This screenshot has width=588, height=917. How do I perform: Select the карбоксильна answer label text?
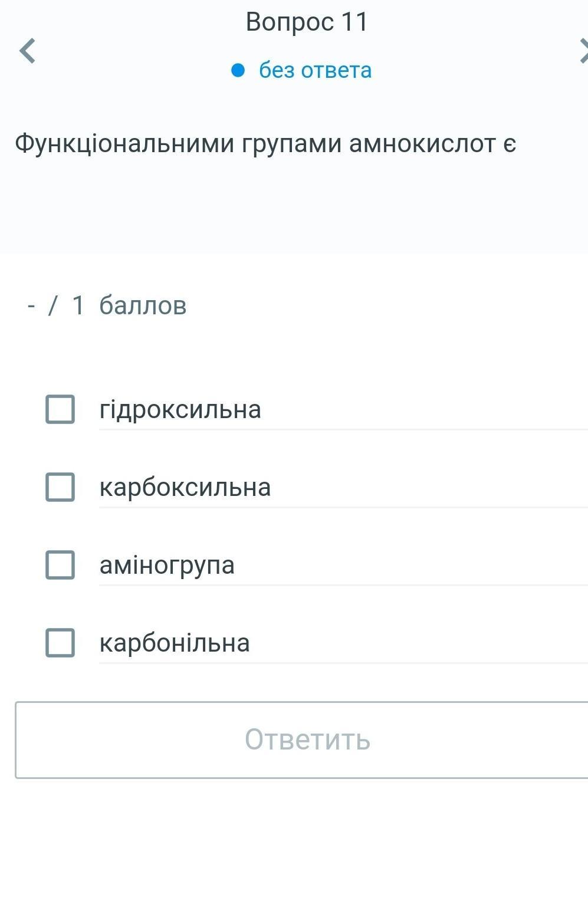pos(185,487)
